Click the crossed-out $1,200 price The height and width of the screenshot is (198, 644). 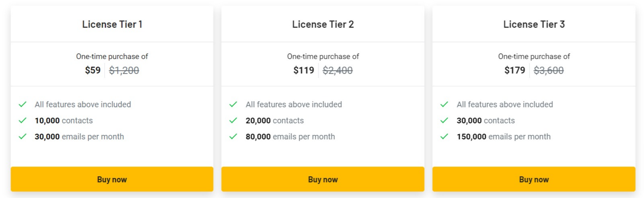pos(124,70)
